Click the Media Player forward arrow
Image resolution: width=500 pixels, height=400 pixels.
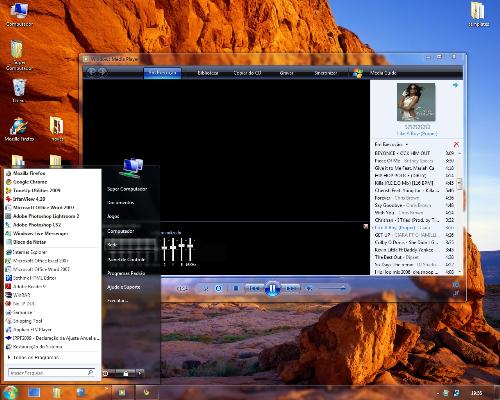tap(102, 72)
